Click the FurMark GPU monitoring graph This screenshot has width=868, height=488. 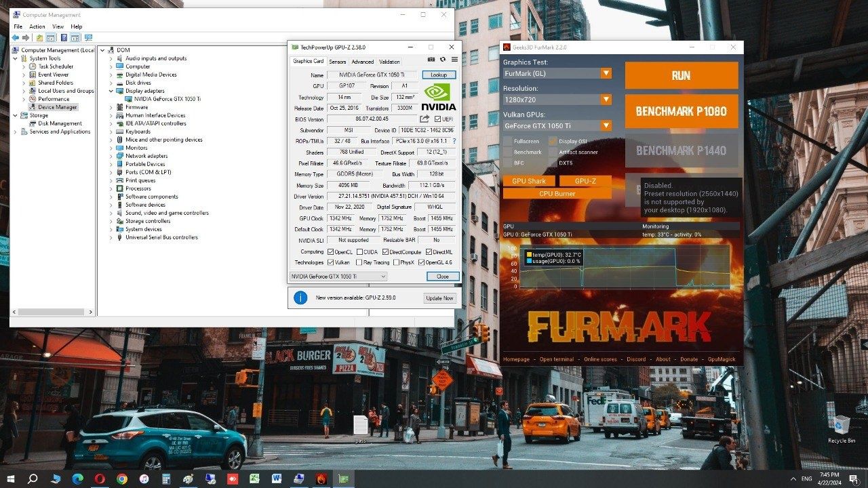pos(623,266)
